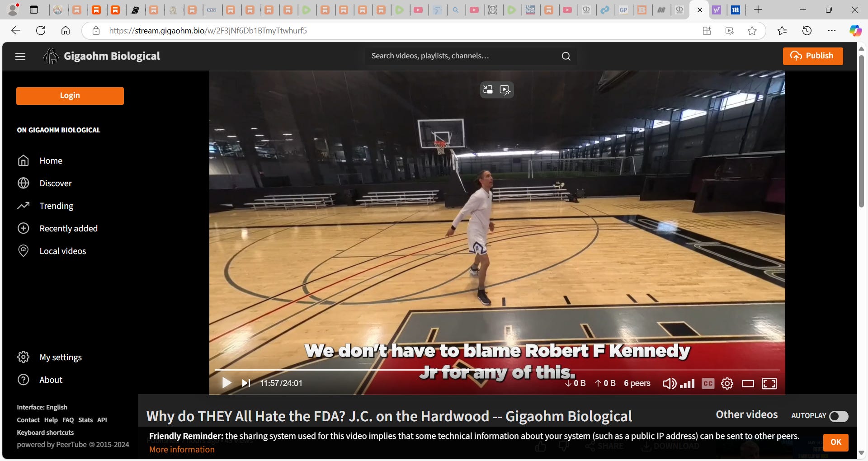The image size is (868, 461).
Task: Click OK on the friendly reminder
Action: 836,442
